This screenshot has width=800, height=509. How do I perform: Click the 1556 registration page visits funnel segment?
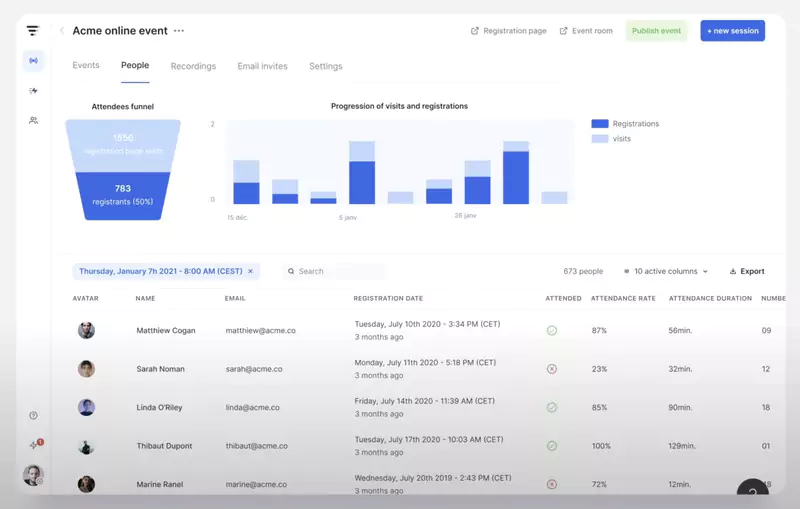click(122, 146)
